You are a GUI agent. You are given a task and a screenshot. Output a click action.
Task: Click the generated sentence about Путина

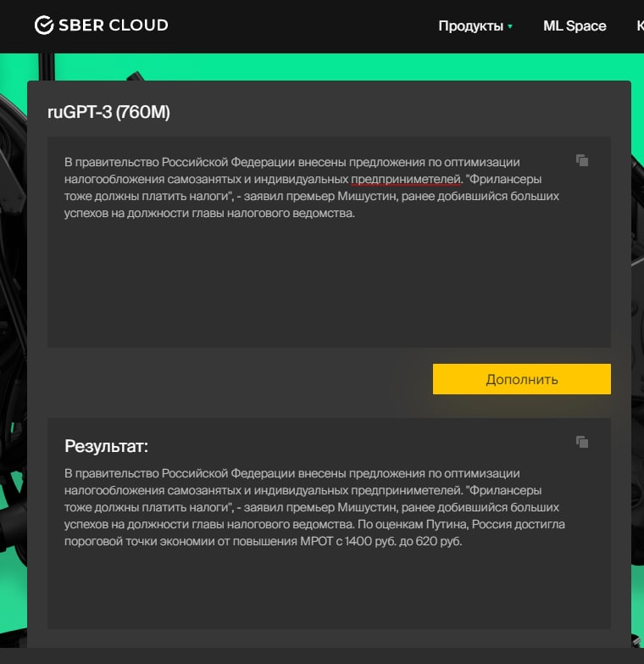click(x=314, y=533)
